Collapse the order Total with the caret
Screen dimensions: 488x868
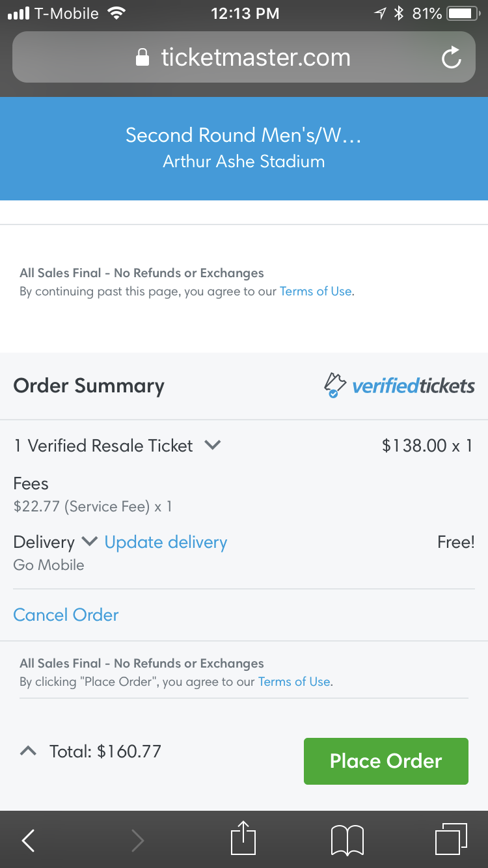point(28,752)
